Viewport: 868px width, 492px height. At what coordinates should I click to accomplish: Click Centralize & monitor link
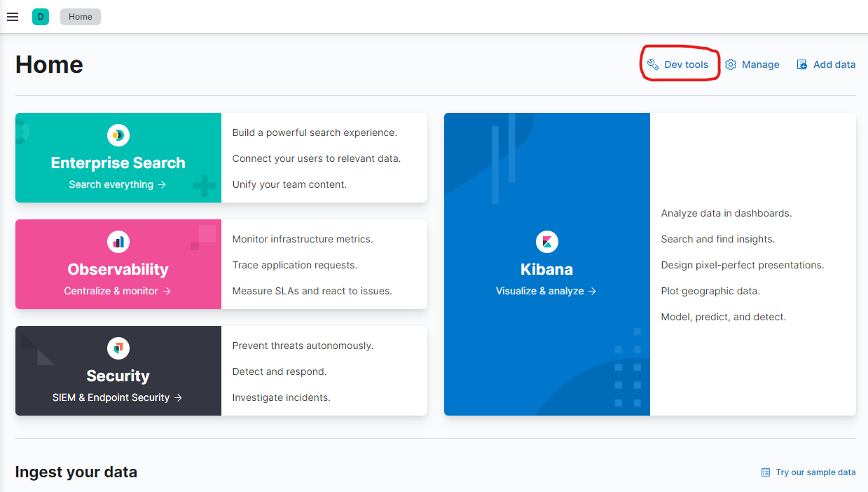[x=118, y=291]
